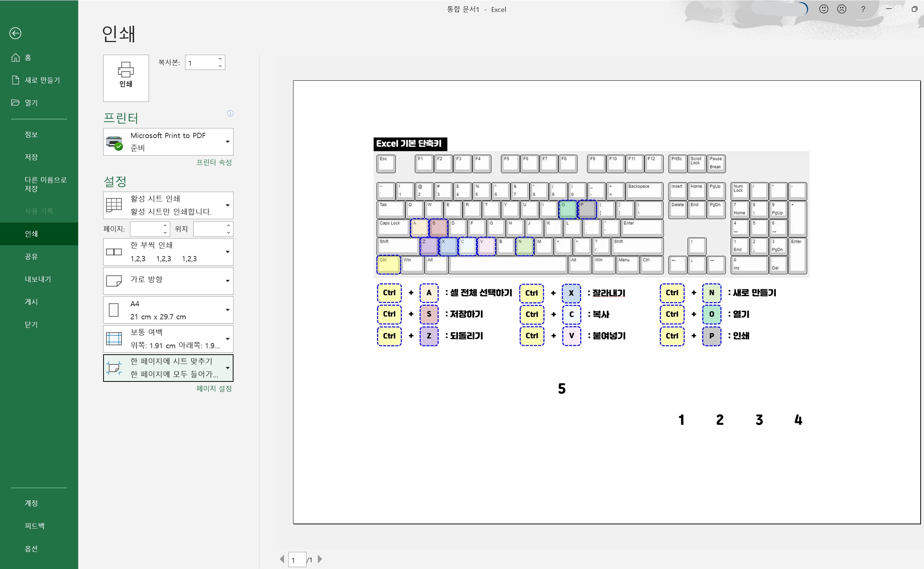
Task: Decrease the copies count with down arrow
Action: 220,66
